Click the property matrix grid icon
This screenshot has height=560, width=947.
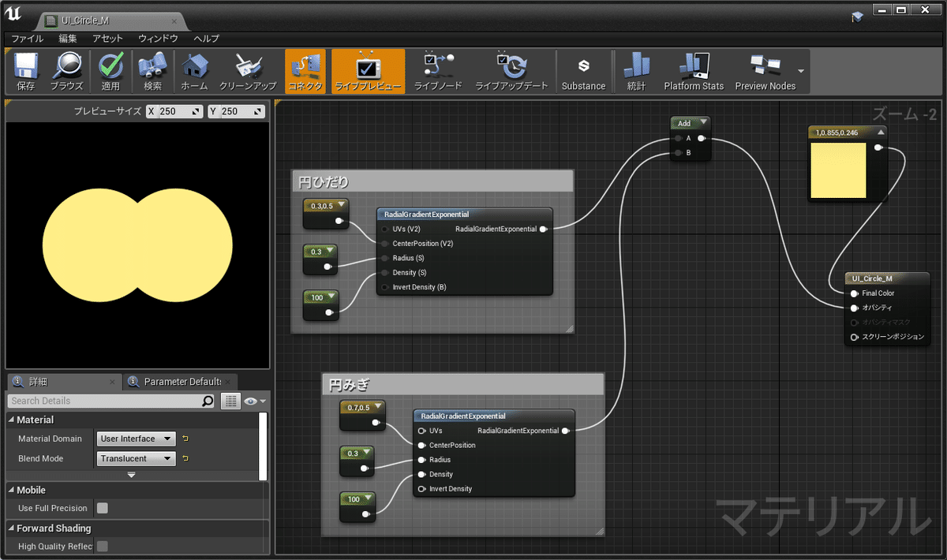tap(230, 401)
